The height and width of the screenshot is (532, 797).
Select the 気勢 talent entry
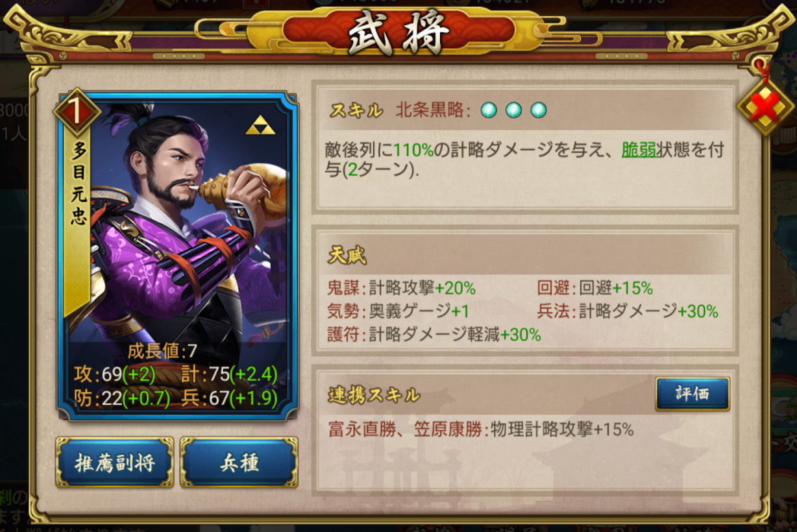[x=398, y=311]
